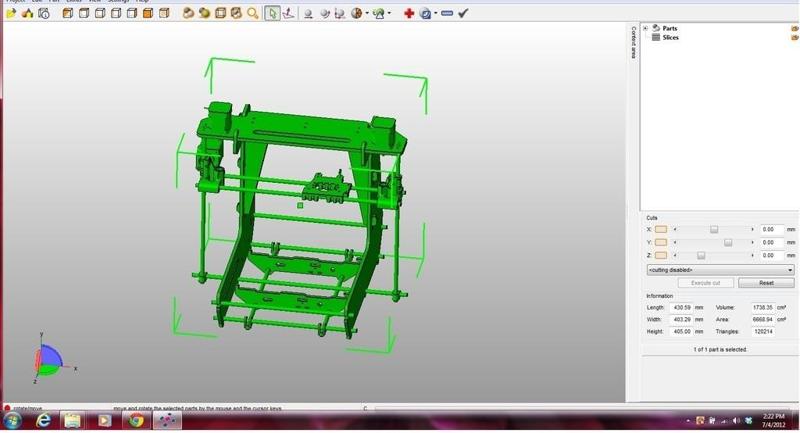Click the black checkmark toolbar icon
Image resolution: width=800 pixels, height=433 pixels.
point(463,14)
